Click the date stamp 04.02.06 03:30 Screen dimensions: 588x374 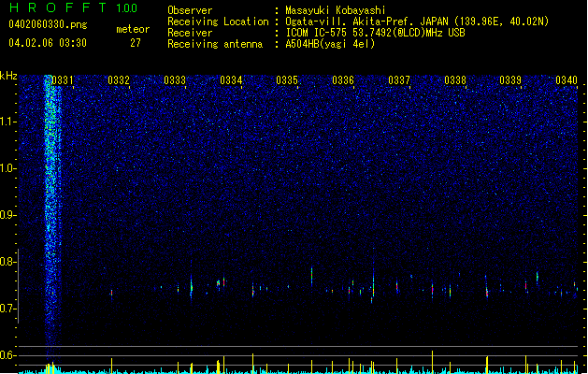pyautogui.click(x=48, y=43)
